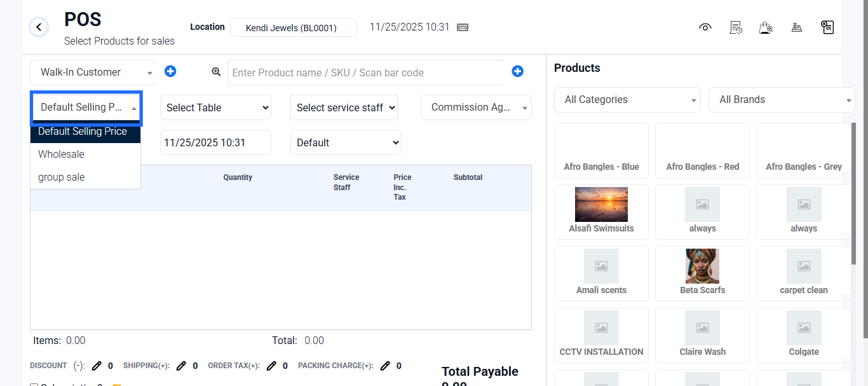Add new customer with plus icon
Screen dimensions: 868x386
pyautogui.click(x=170, y=71)
